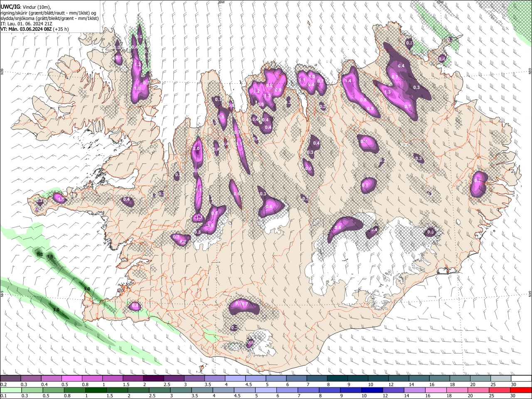
Task: Select the upper legend swatch between 2 and 2.5
Action: coord(153,378)
